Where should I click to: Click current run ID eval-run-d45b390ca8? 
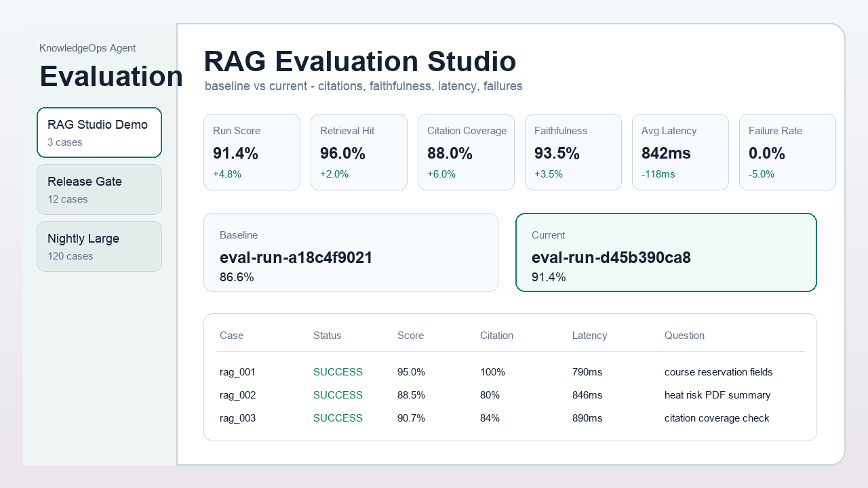click(611, 258)
